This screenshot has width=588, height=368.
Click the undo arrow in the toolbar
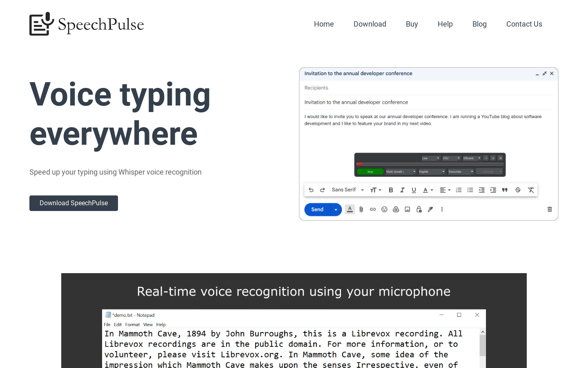point(311,190)
